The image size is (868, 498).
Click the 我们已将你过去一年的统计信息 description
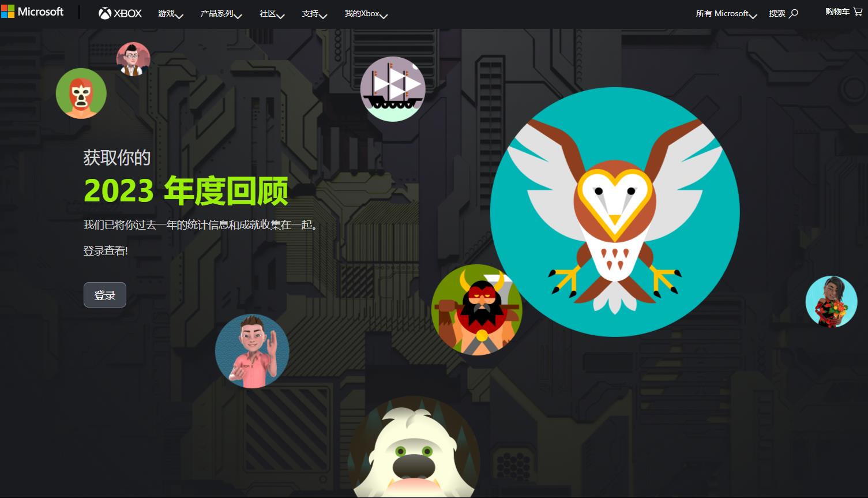tap(201, 224)
